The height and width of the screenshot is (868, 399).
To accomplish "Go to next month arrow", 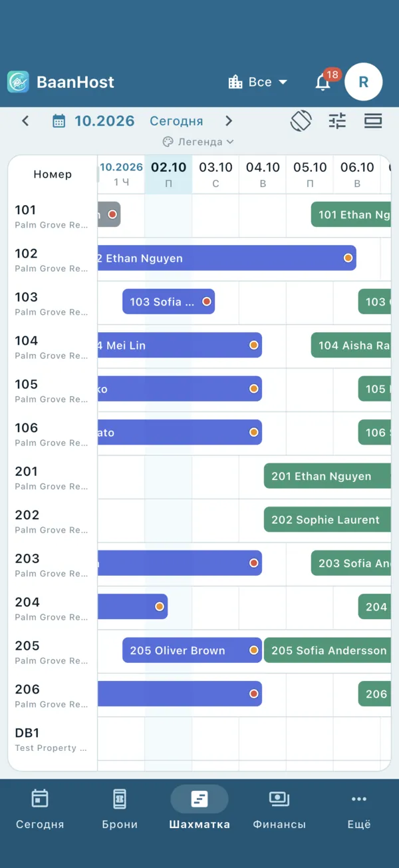I will (229, 121).
